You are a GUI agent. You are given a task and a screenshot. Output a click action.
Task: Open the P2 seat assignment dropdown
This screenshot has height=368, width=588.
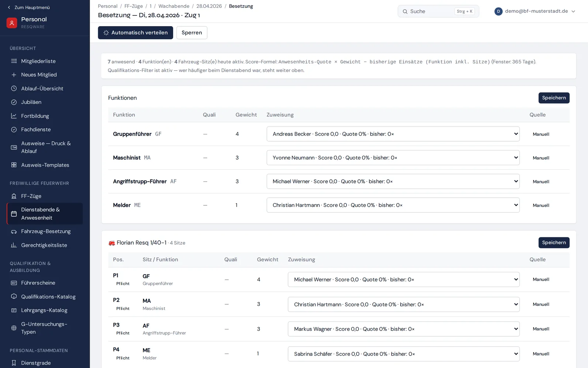[404, 304]
